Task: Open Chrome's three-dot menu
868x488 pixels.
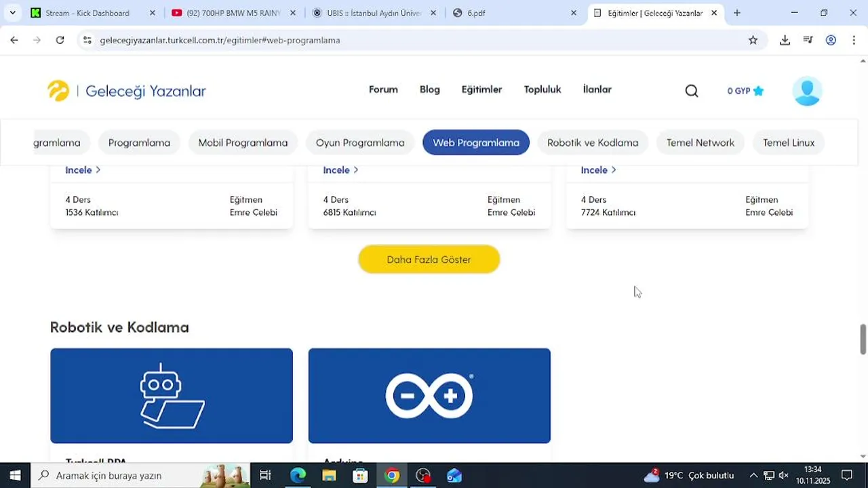Action: [853, 40]
